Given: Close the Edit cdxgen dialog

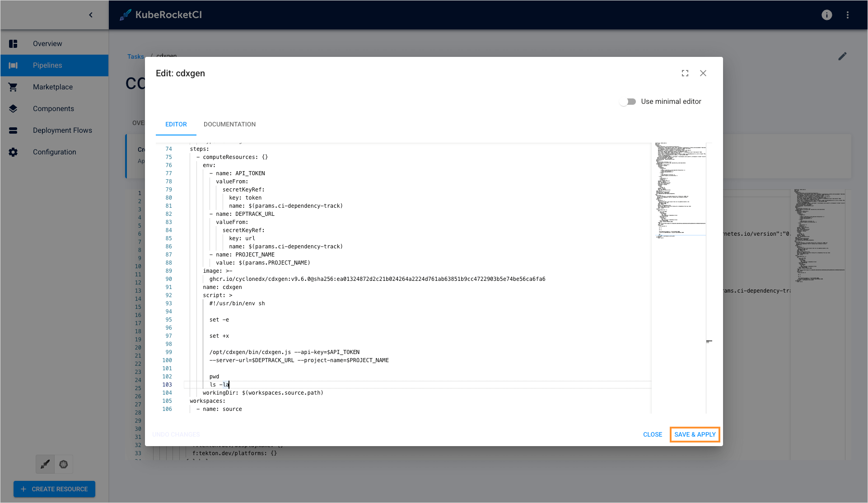Looking at the screenshot, I should click(703, 73).
